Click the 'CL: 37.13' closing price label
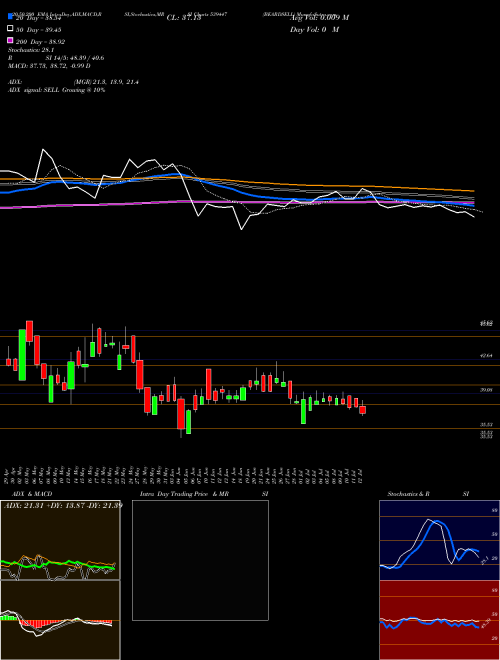The height and width of the screenshot is (660, 500). coord(184,18)
